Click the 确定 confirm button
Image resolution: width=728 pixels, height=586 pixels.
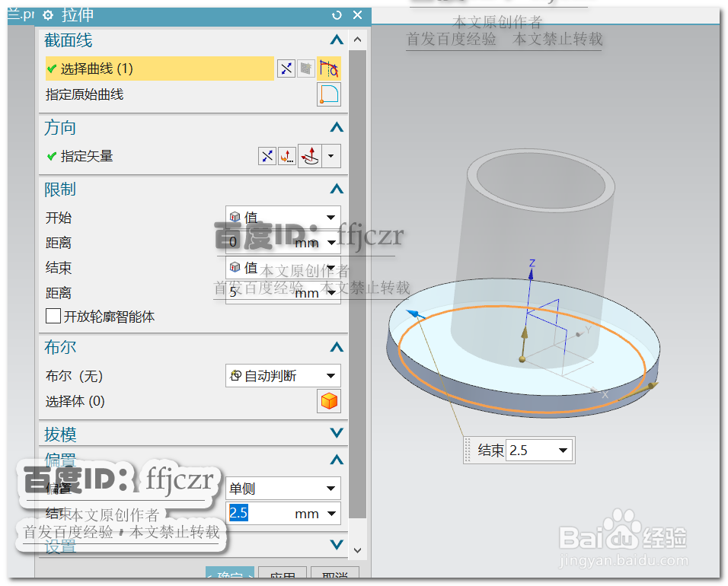click(230, 576)
